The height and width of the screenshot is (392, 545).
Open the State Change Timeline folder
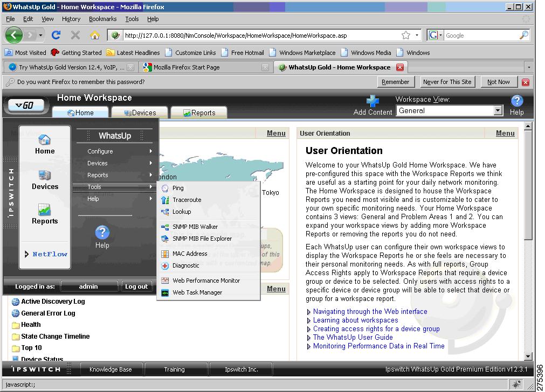(56, 337)
